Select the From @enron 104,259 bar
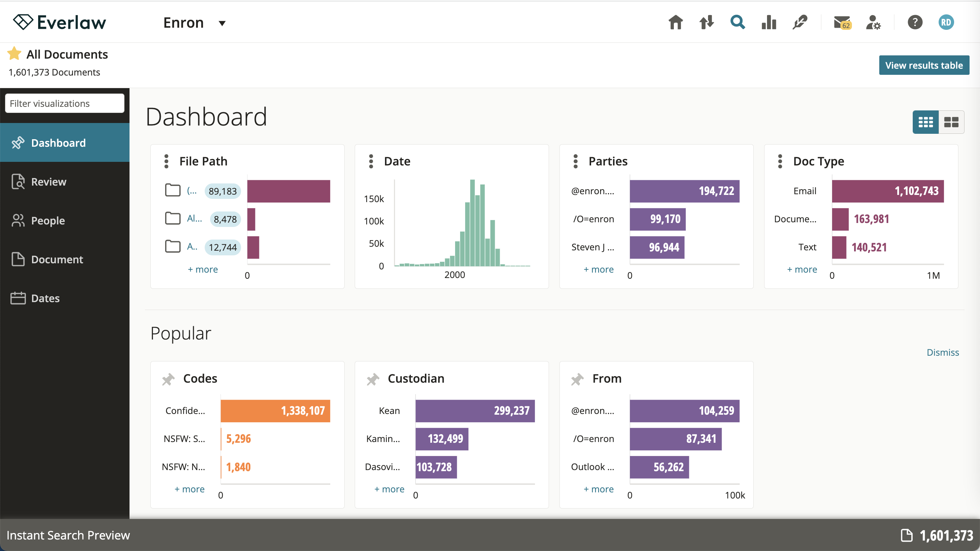Viewport: 980px width, 551px height. [684, 411]
